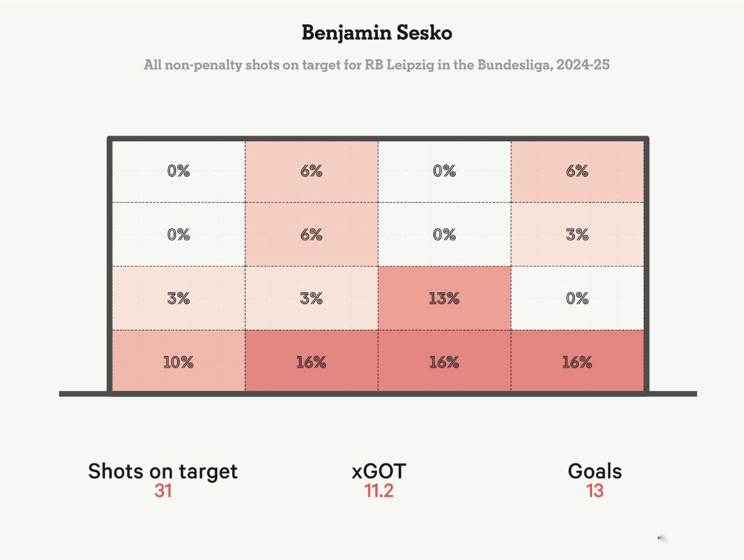Viewport: 744px width, 560px height.
Task: Click the 'xGOT' label
Action: pos(379,471)
